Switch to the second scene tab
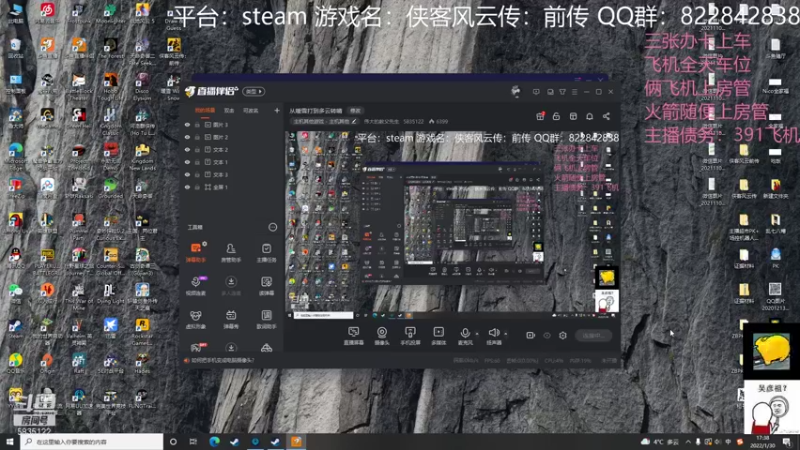Viewport: 800px width, 450px height. pos(229,110)
